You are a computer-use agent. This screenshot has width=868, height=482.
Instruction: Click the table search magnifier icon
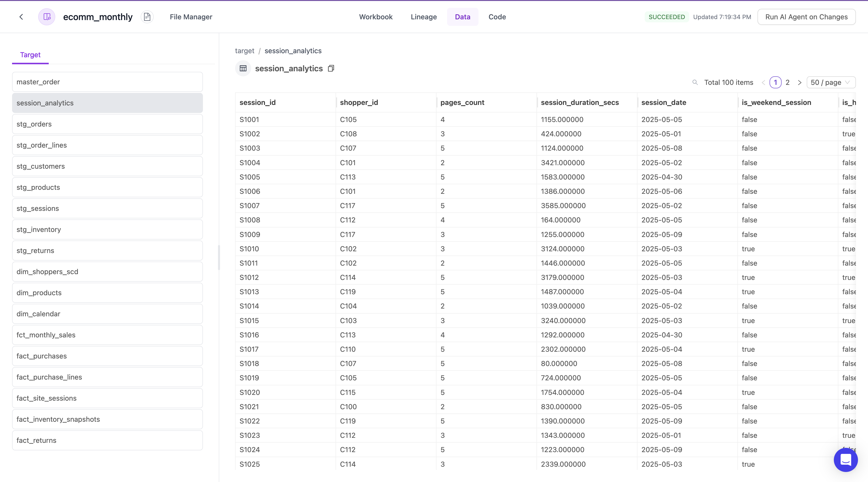695,83
